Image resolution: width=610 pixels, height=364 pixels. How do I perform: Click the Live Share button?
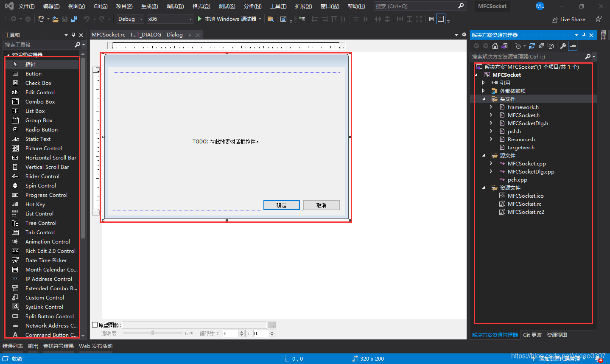(568, 20)
